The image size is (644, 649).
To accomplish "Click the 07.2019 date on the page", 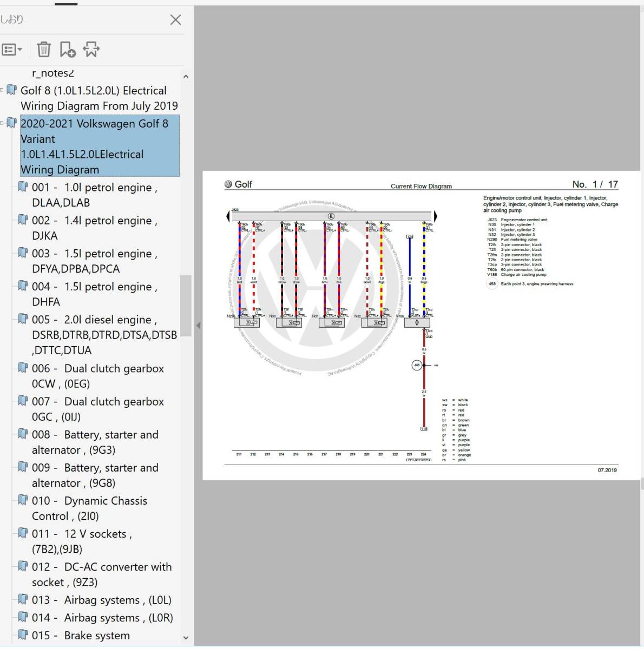I will pos(607,470).
